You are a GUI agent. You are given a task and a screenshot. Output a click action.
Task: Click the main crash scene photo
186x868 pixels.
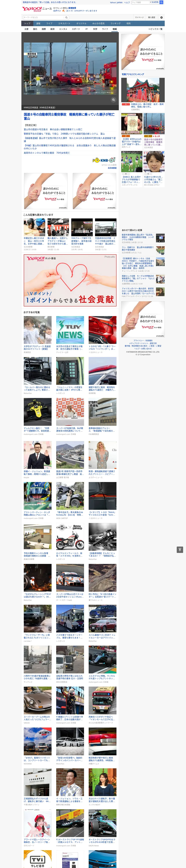[x=70, y=69]
